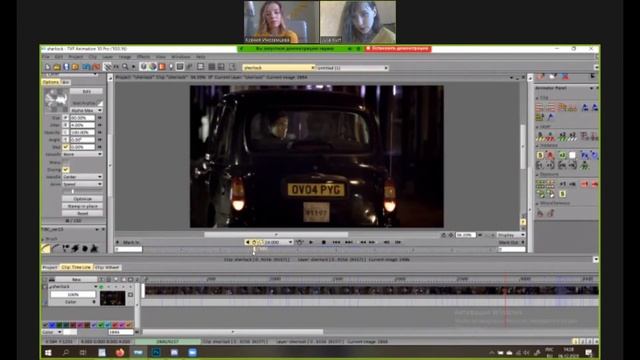This screenshot has height=360, width=640.
Task: Select the Clip: Time Line tab
Action: click(x=76, y=267)
